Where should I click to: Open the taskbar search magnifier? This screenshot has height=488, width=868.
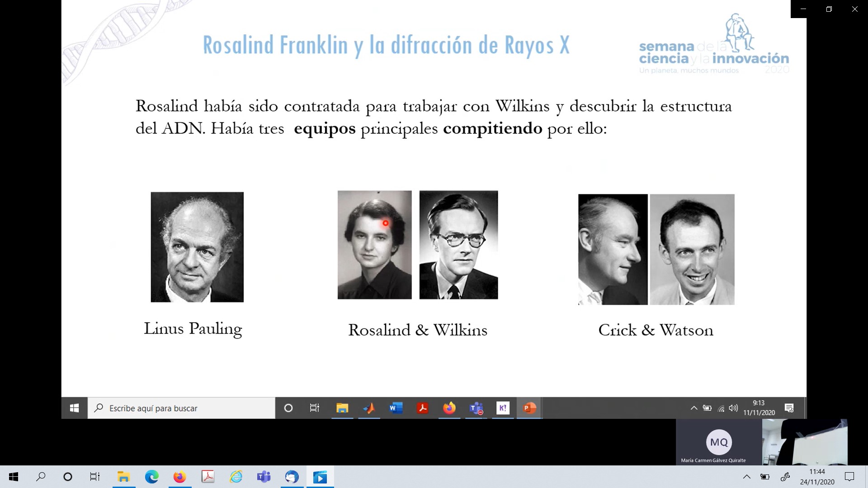[41, 477]
